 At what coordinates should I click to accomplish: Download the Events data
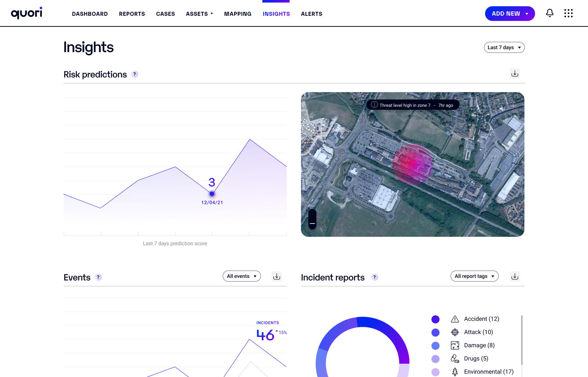tap(277, 276)
